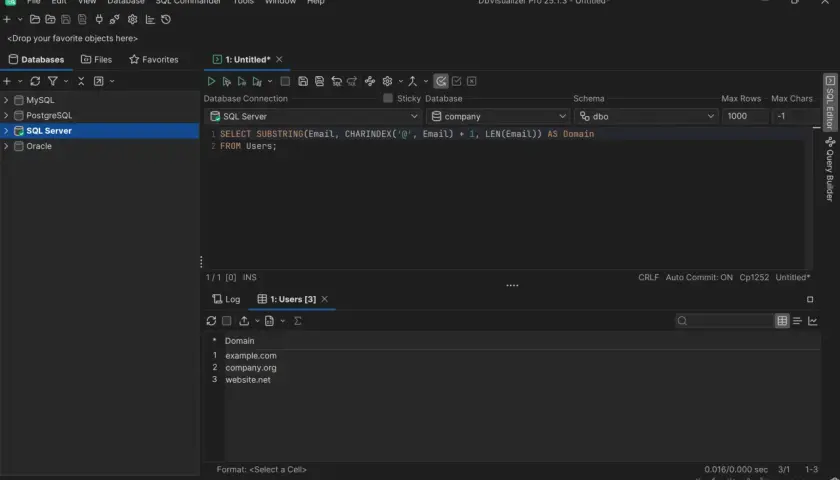Click the SQL format wave icon
840x480 pixels.
(370, 81)
